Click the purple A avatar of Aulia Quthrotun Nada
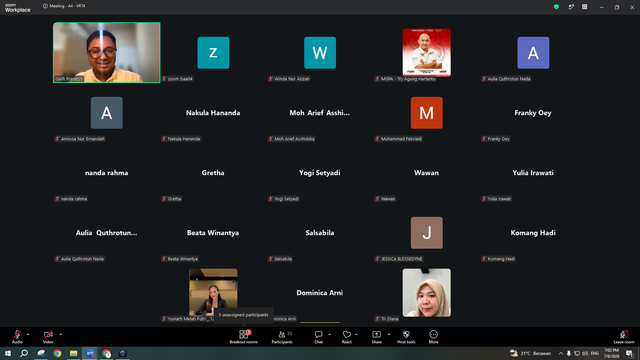640x360 pixels. pos(533,53)
